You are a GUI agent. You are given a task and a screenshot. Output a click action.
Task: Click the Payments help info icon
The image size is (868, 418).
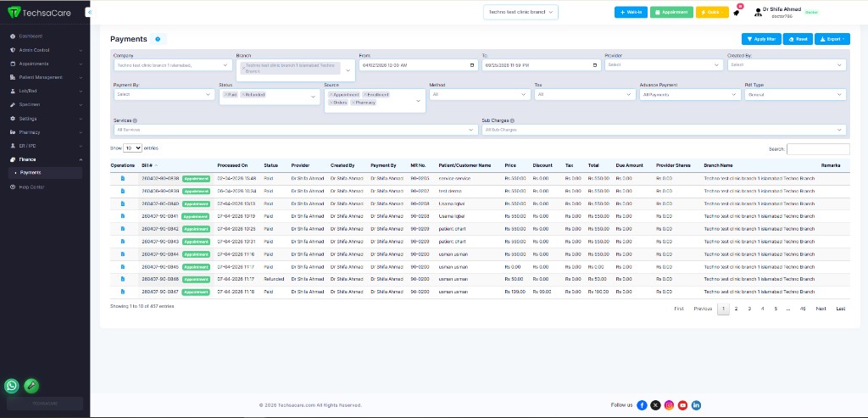[158, 39]
